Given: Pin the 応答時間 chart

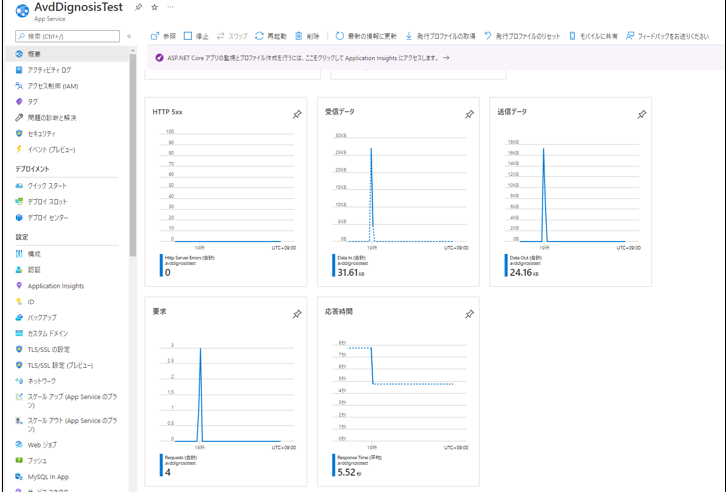Looking at the screenshot, I should (469, 314).
